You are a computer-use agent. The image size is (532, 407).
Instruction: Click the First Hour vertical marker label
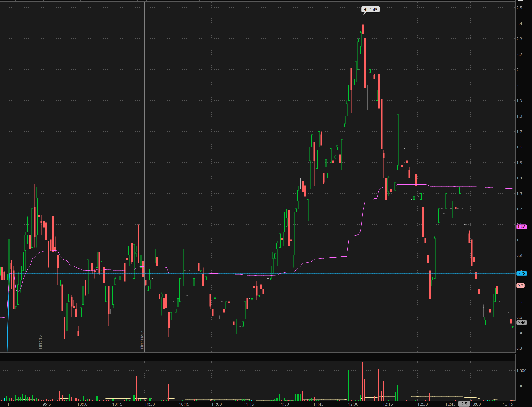(x=142, y=339)
